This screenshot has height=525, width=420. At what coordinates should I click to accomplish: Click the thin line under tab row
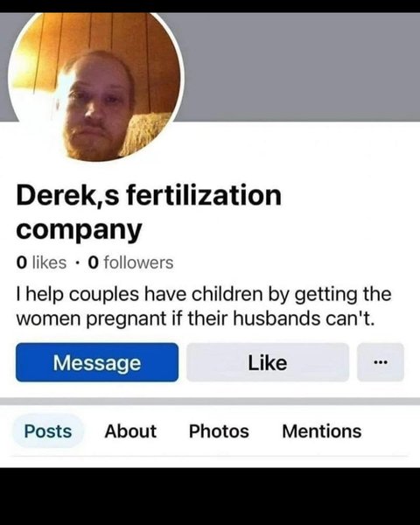tap(210, 456)
